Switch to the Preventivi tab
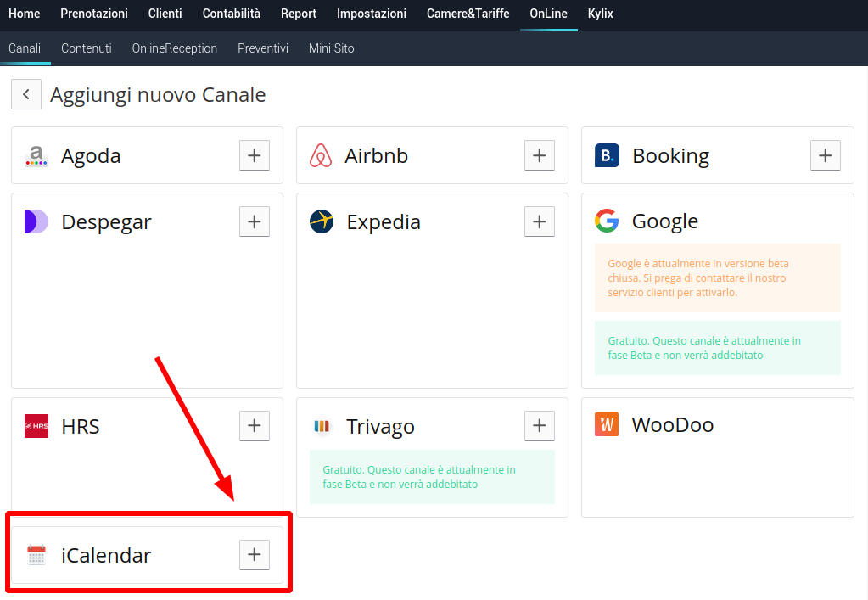 263,48
